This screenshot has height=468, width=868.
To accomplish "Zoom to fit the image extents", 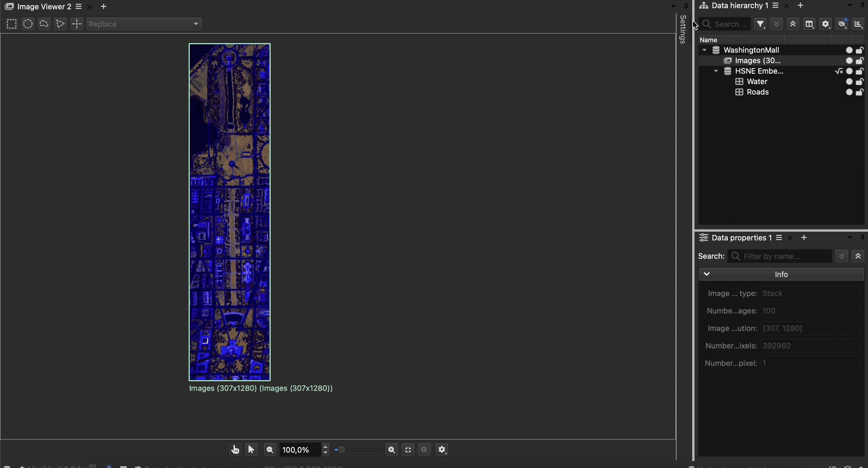I will click(x=408, y=449).
